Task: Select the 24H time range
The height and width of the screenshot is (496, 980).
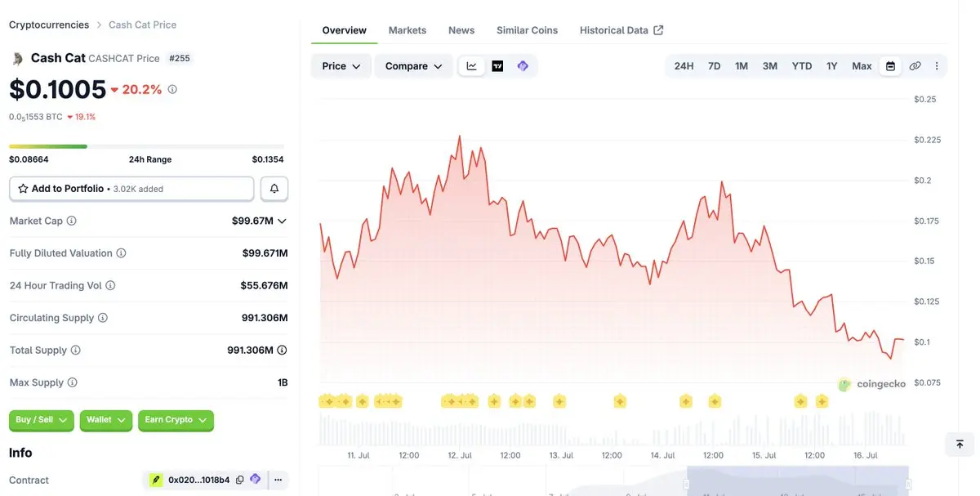Action: pyautogui.click(x=684, y=66)
